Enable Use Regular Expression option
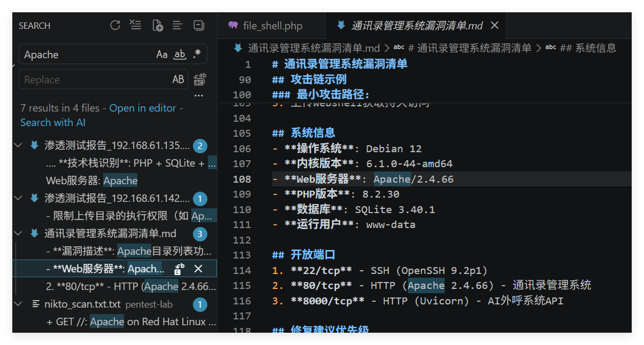The height and width of the screenshot is (345, 644). pyautogui.click(x=197, y=54)
